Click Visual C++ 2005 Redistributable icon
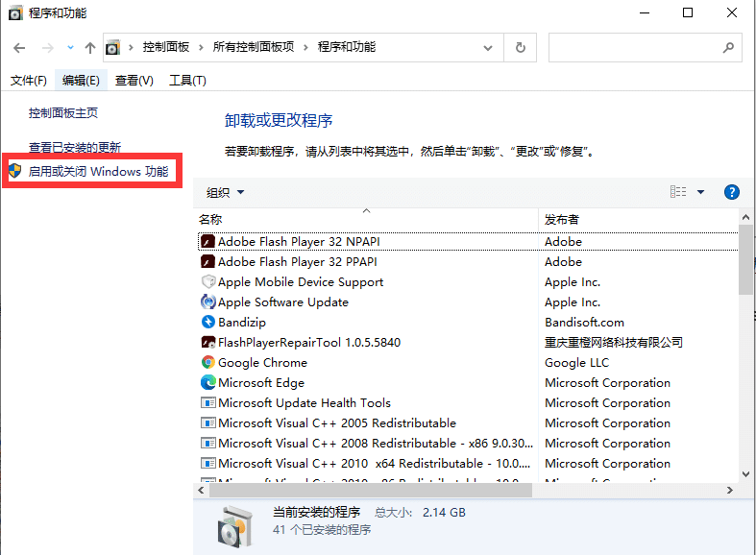The image size is (756, 555). point(207,423)
